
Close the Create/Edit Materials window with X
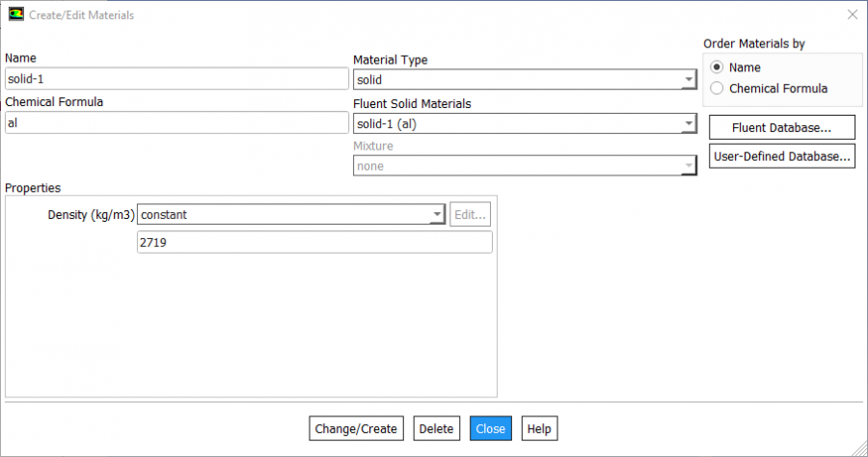pyautogui.click(x=851, y=15)
